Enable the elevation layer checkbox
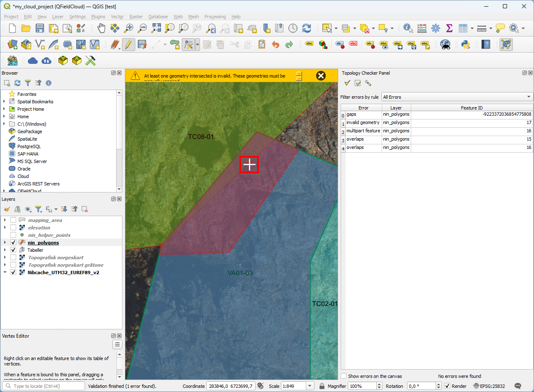 pos(13,228)
